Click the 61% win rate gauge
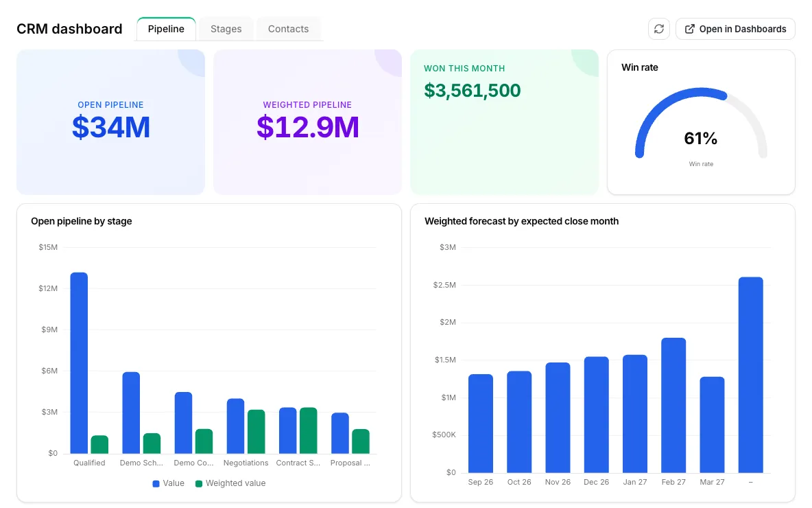Viewport: 812px width, 508px height. (701, 124)
